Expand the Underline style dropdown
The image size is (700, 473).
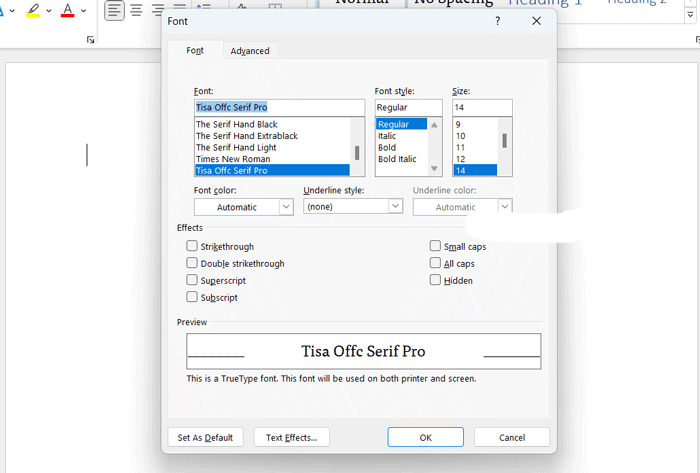click(x=352, y=206)
